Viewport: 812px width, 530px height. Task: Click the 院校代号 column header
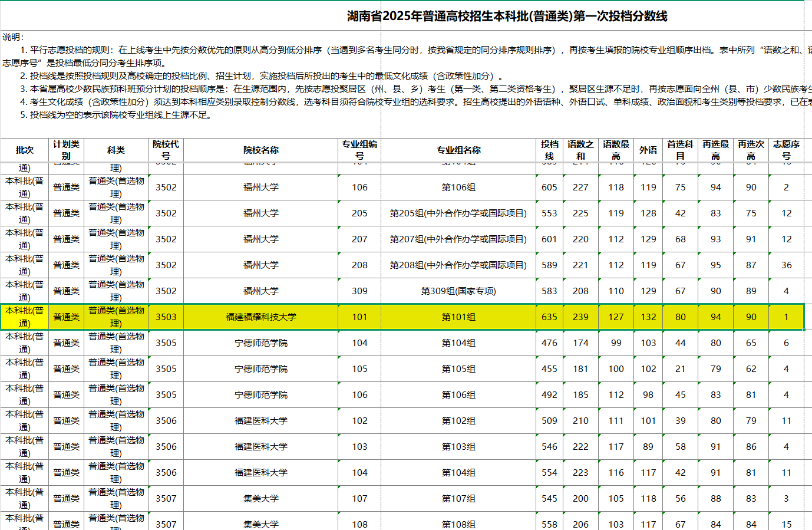(x=166, y=150)
